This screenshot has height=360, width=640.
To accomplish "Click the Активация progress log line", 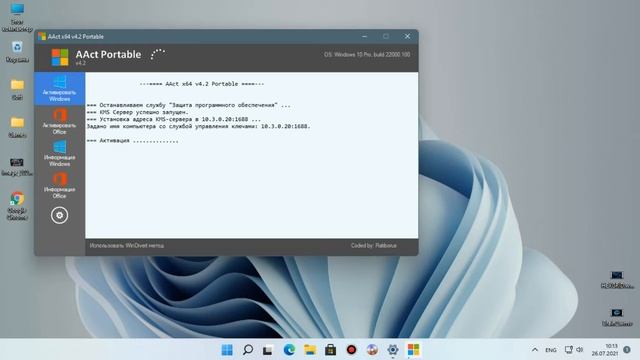I will (133, 140).
